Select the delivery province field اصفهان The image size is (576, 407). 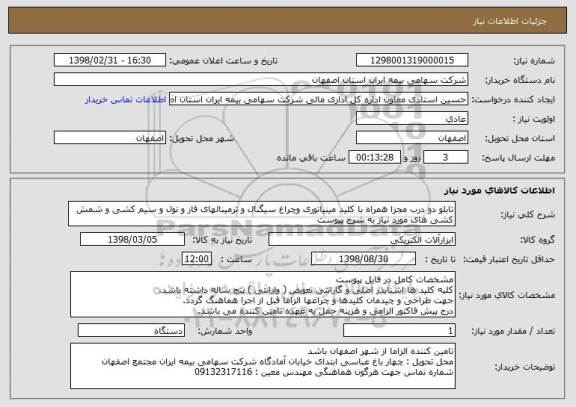(412, 138)
